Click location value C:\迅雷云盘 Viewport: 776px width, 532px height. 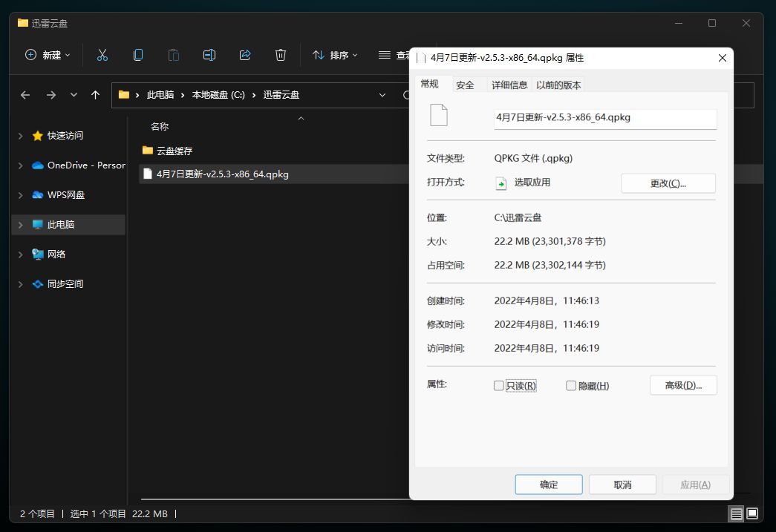pyautogui.click(x=518, y=217)
